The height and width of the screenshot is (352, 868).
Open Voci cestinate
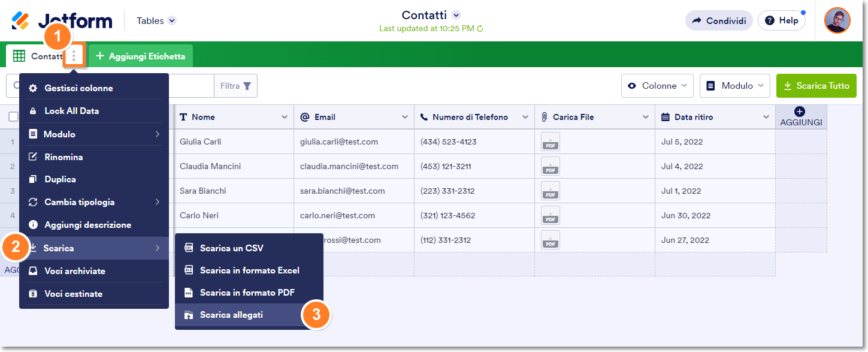(94, 294)
